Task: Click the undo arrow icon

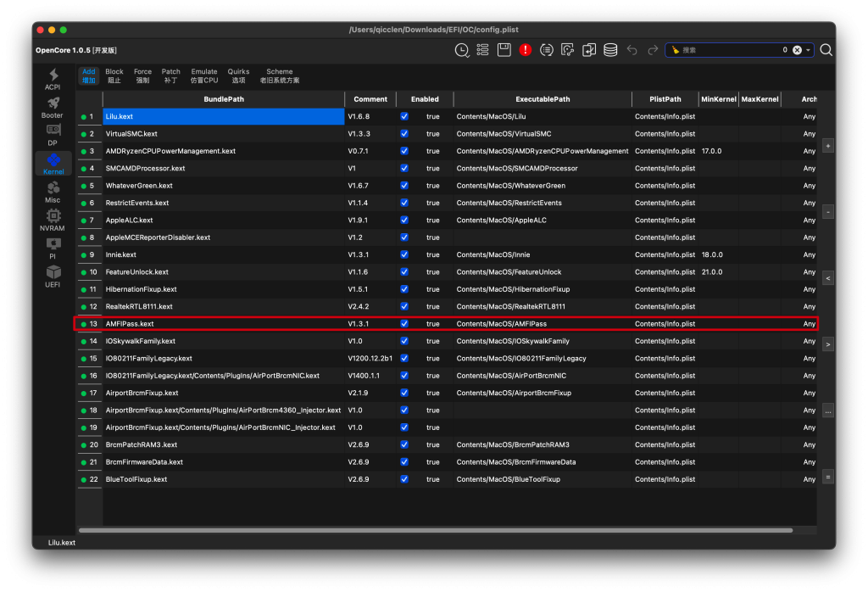Action: click(632, 50)
